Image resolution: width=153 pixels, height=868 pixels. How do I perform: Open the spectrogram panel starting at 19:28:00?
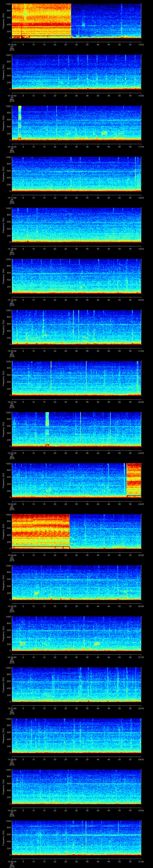click(x=76, y=736)
